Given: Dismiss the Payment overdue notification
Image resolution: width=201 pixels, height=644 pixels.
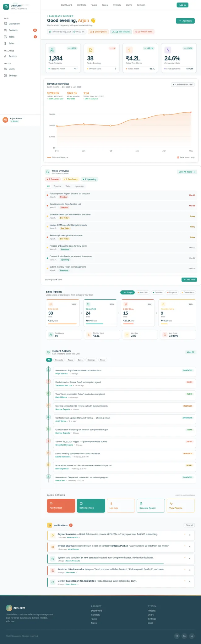Looking at the screenshot, I should click(x=189, y=535).
